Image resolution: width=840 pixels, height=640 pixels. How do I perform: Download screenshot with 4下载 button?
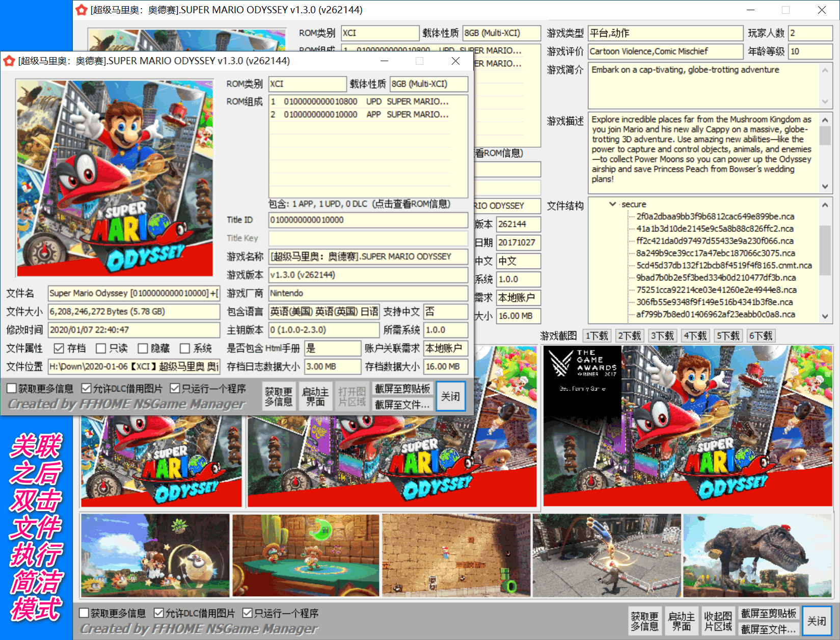695,336
